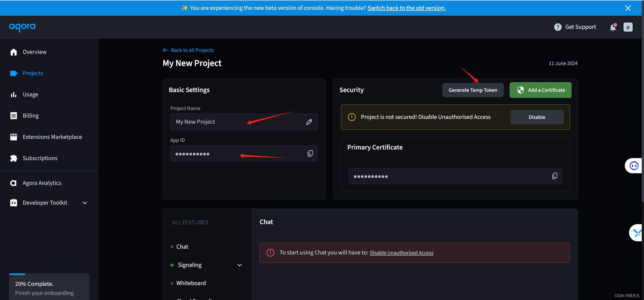This screenshot has height=300, width=644.
Task: Click the 'Primary Certificate' heading
Action: 375,147
